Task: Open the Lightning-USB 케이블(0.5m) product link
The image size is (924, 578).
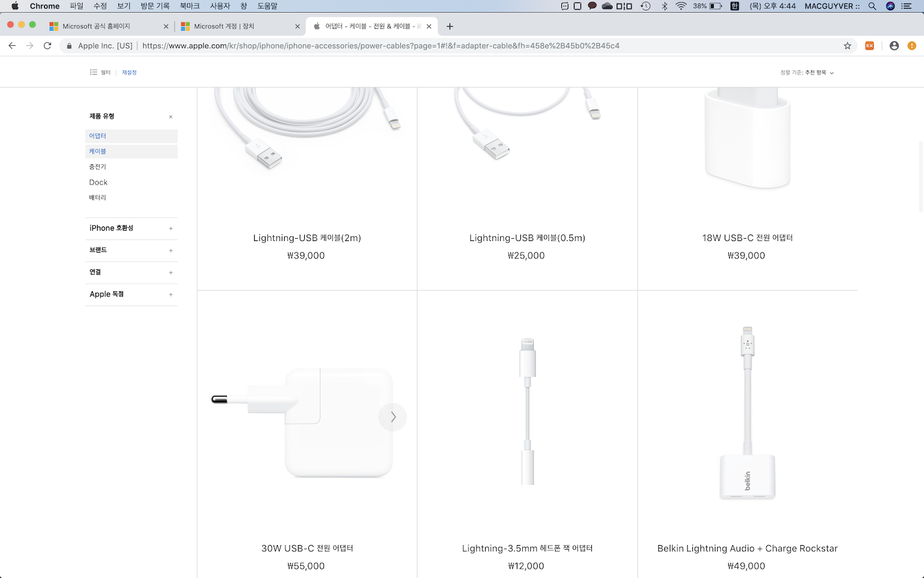Action: pyautogui.click(x=527, y=238)
